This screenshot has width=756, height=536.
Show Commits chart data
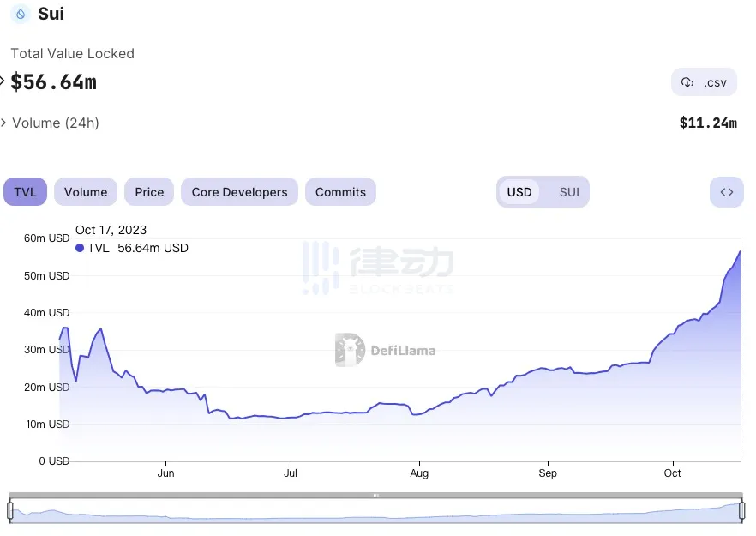(x=340, y=192)
